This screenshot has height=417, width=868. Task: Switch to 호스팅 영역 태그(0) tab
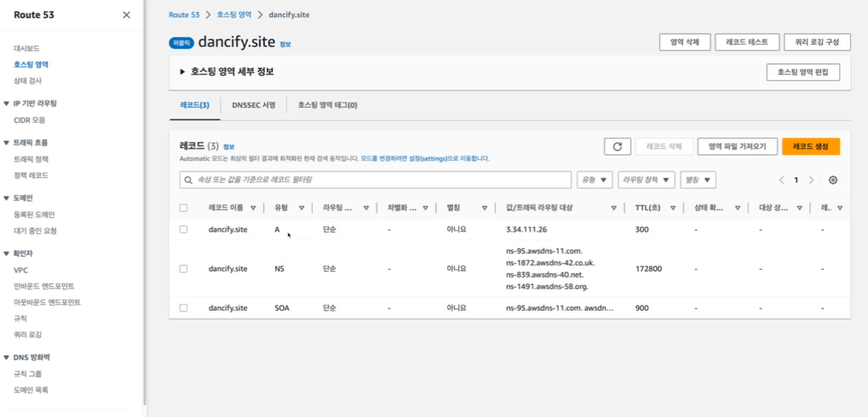327,105
